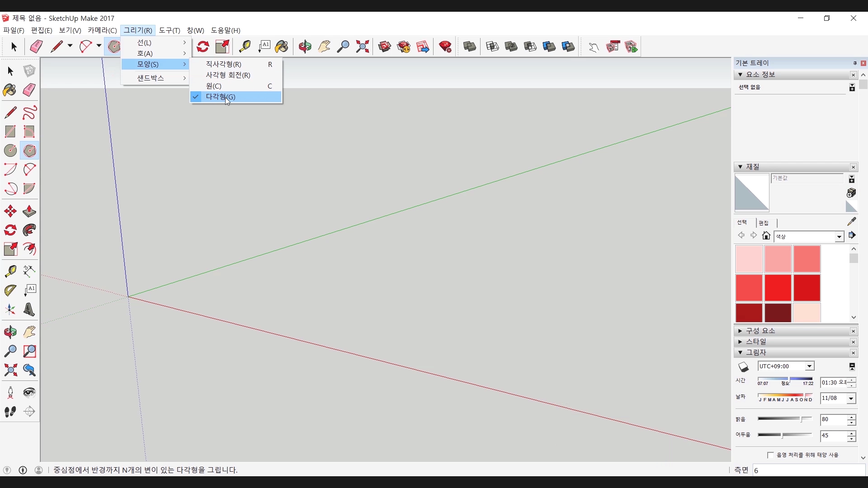Screen dimensions: 868x488
Task: Select the Walk tool footprints icon
Action: pyautogui.click(x=10, y=412)
